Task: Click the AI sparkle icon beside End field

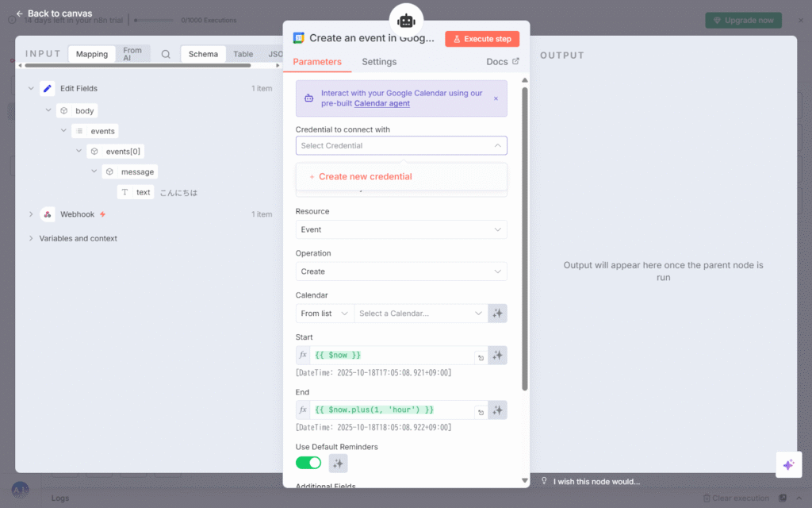Action: coord(498,410)
